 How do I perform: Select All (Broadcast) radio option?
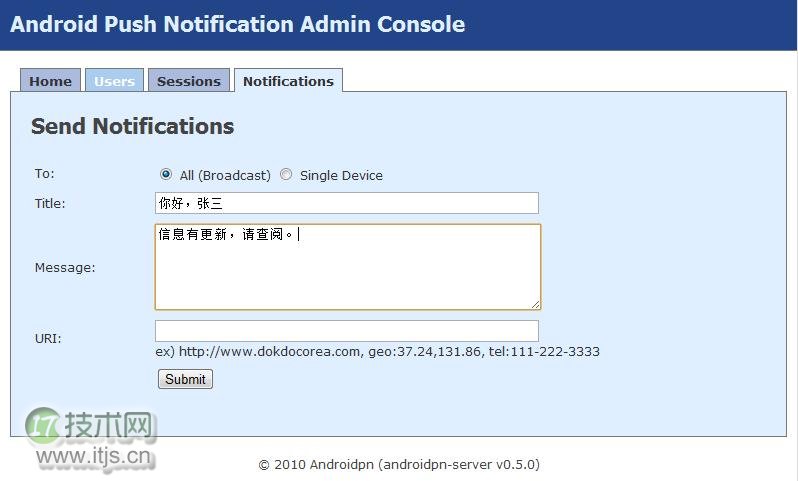tap(166, 174)
